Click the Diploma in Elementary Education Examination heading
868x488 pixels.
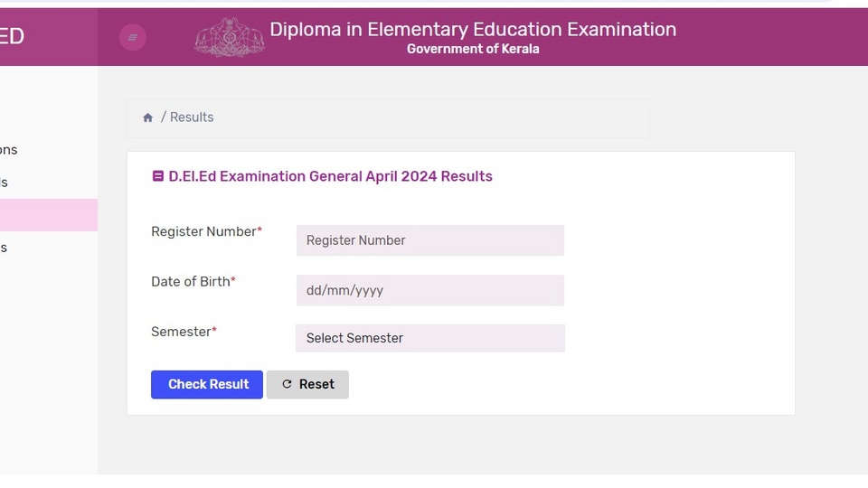click(473, 29)
